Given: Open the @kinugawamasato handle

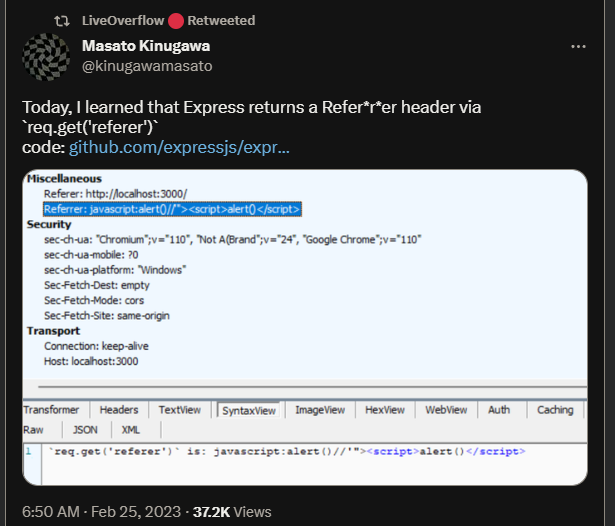Looking at the screenshot, I should [147, 66].
